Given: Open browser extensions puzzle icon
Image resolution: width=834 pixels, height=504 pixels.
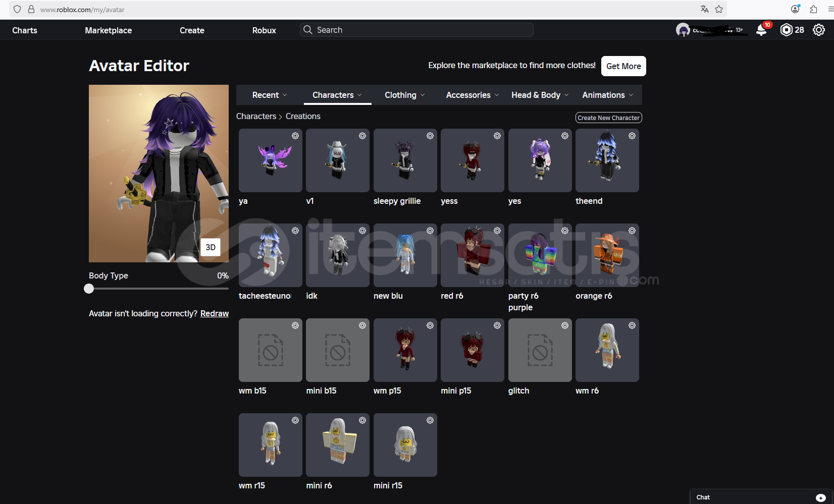Looking at the screenshot, I should click(x=813, y=9).
